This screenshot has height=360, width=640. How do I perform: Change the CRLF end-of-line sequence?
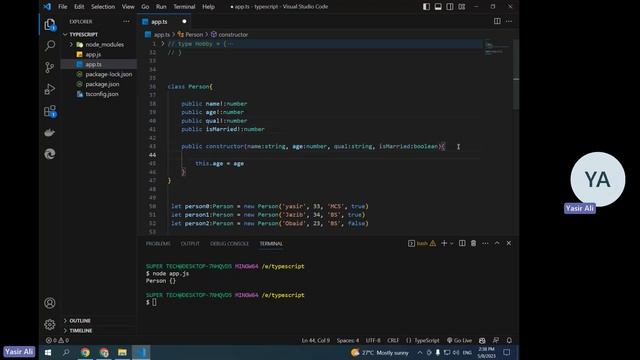click(x=393, y=340)
